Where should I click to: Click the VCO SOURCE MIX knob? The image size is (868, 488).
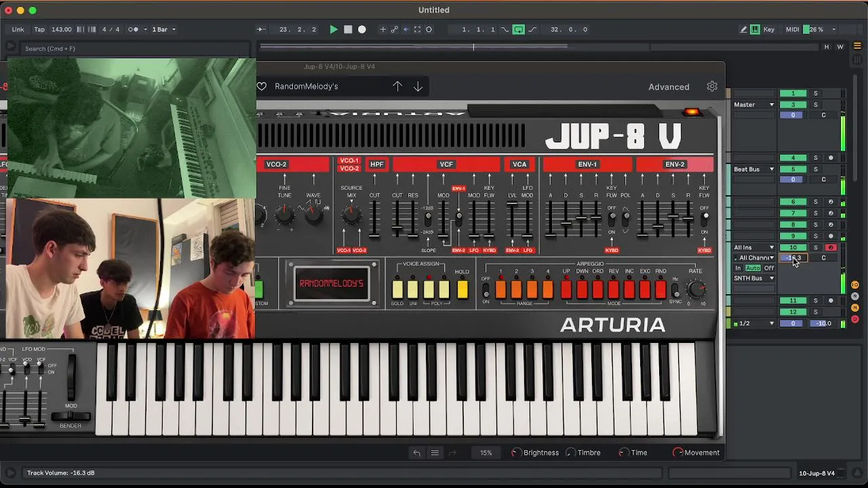coord(351,216)
